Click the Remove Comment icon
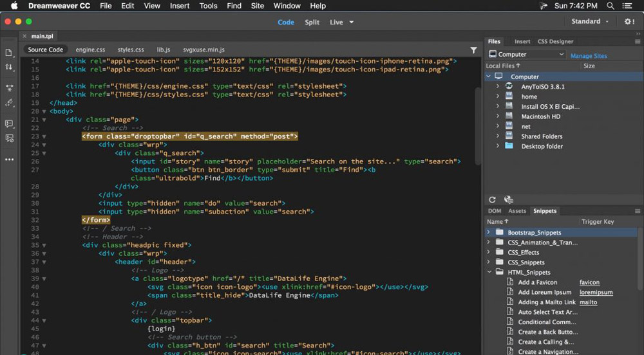The height and width of the screenshot is (355, 644). (x=9, y=138)
